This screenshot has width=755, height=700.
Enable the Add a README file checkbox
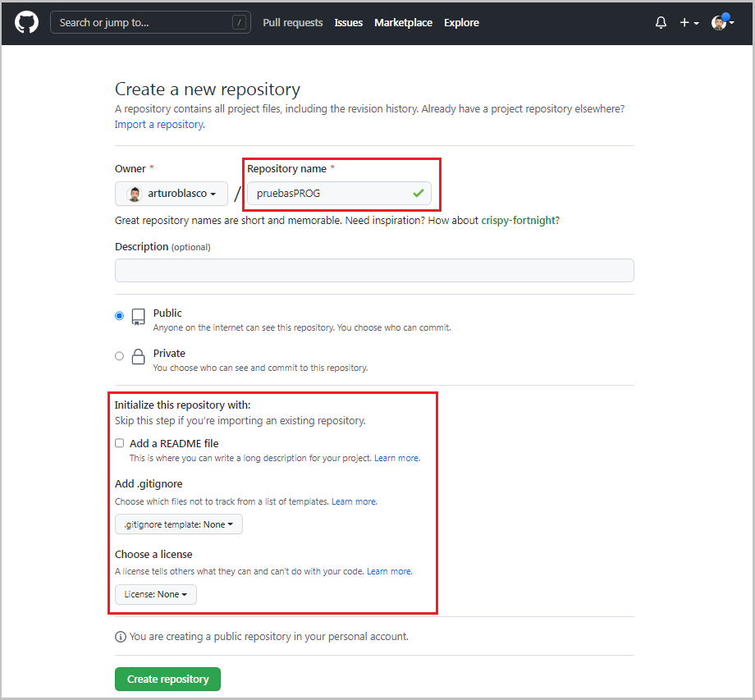tap(119, 442)
